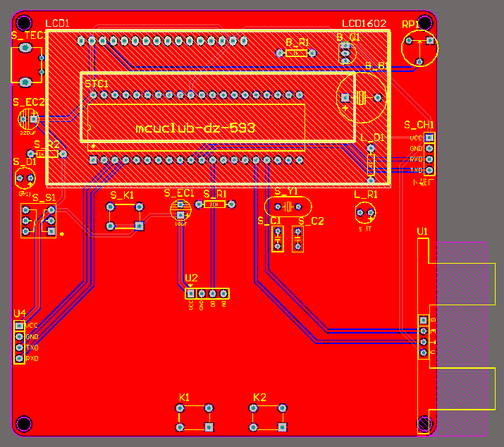Click the RXD pad of U4 header

pyautogui.click(x=19, y=358)
